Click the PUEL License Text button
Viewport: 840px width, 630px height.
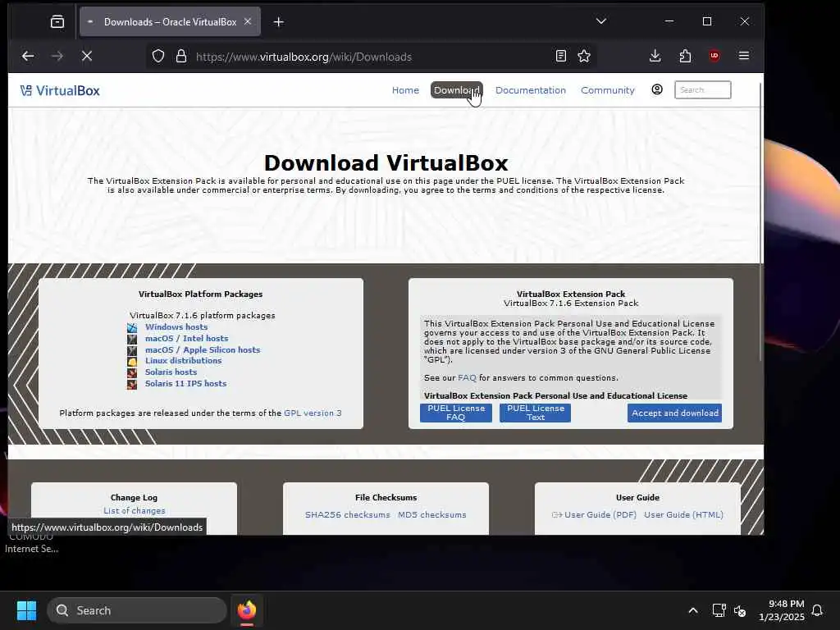[x=535, y=413]
